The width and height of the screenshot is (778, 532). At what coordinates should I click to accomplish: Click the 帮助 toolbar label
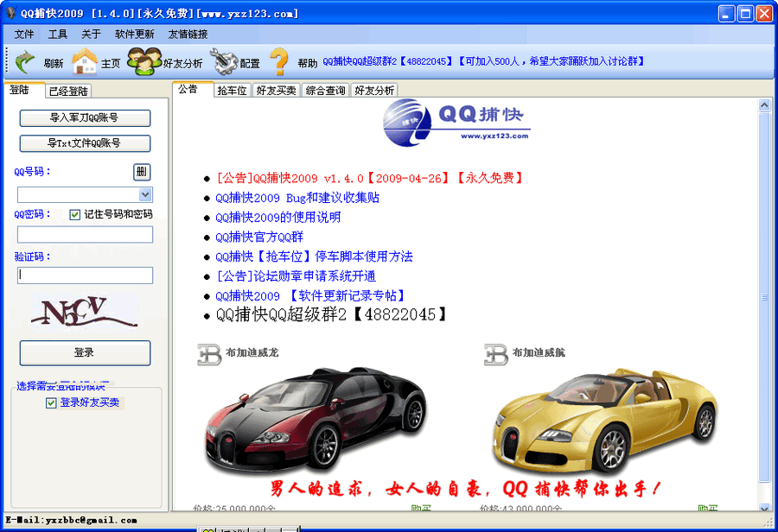tap(307, 63)
